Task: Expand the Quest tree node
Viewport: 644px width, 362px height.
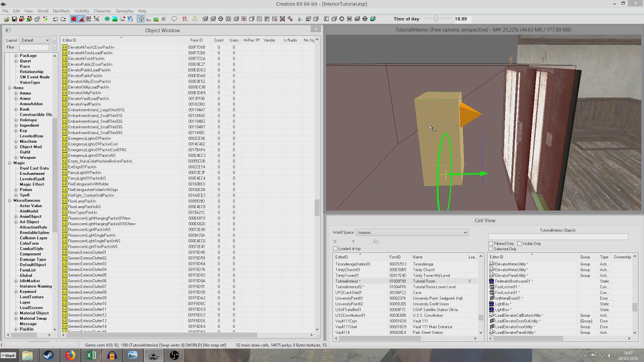Action: click(16, 61)
